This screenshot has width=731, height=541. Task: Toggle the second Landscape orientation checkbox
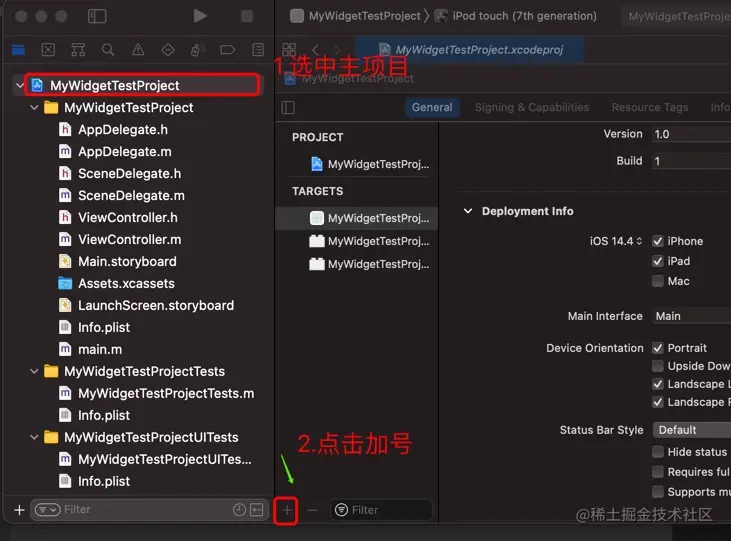click(x=657, y=402)
